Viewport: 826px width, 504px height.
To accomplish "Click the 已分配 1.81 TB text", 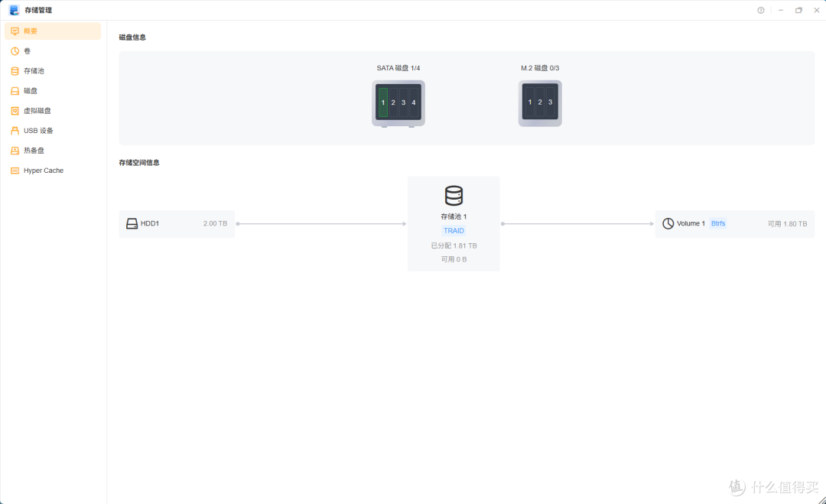I will tap(454, 246).
